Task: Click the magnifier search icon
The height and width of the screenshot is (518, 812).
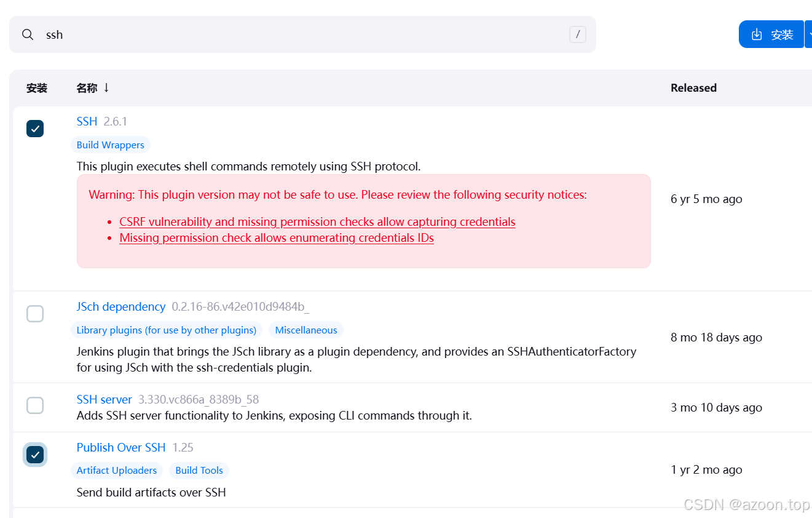Action: tap(28, 34)
